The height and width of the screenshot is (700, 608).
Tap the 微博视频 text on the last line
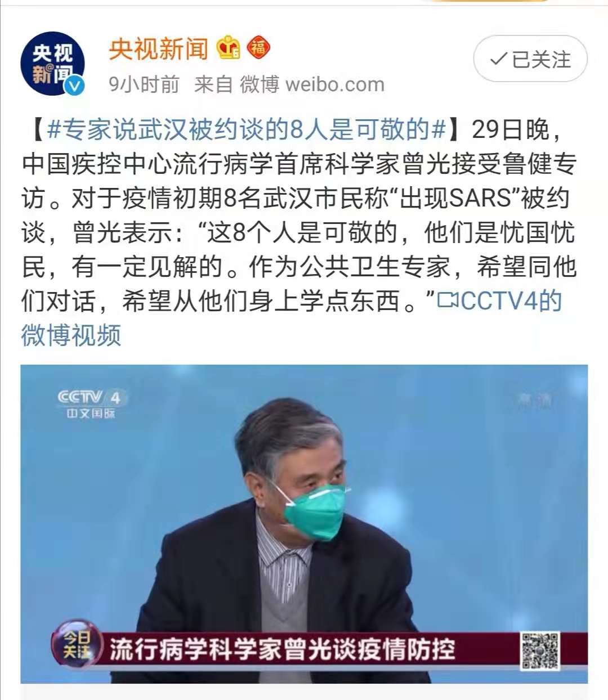pos(71,335)
